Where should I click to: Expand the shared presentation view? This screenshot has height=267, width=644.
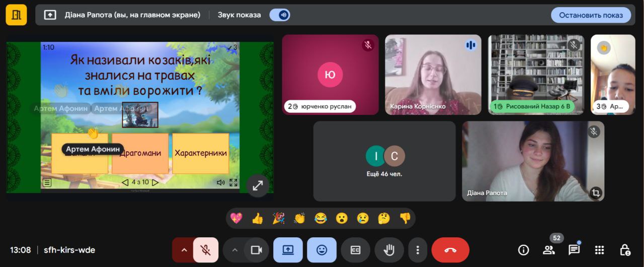click(x=258, y=185)
